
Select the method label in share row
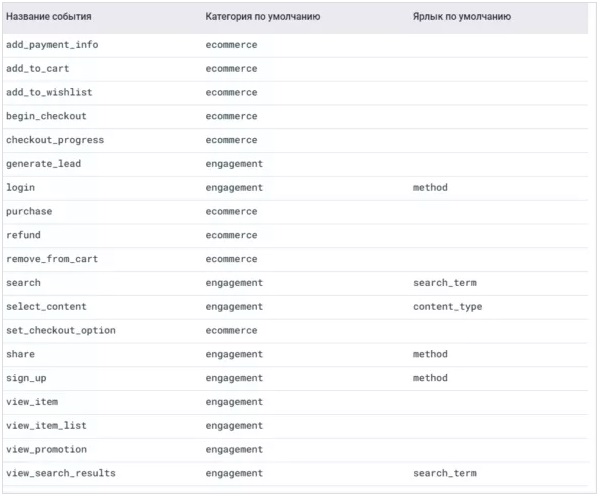(430, 354)
